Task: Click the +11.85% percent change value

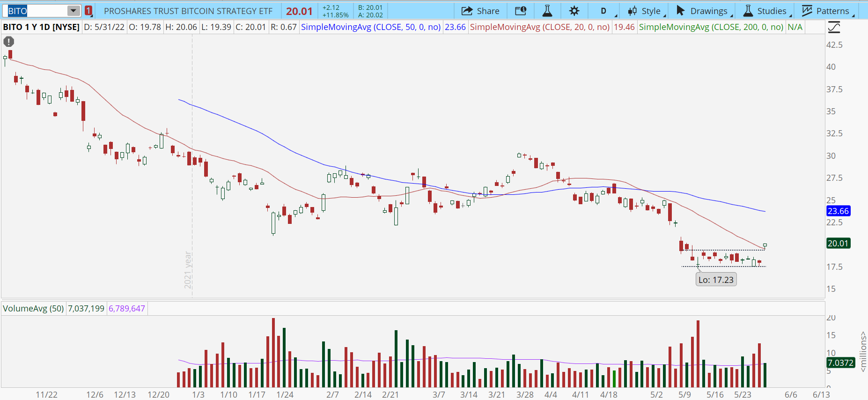Action: pos(335,15)
